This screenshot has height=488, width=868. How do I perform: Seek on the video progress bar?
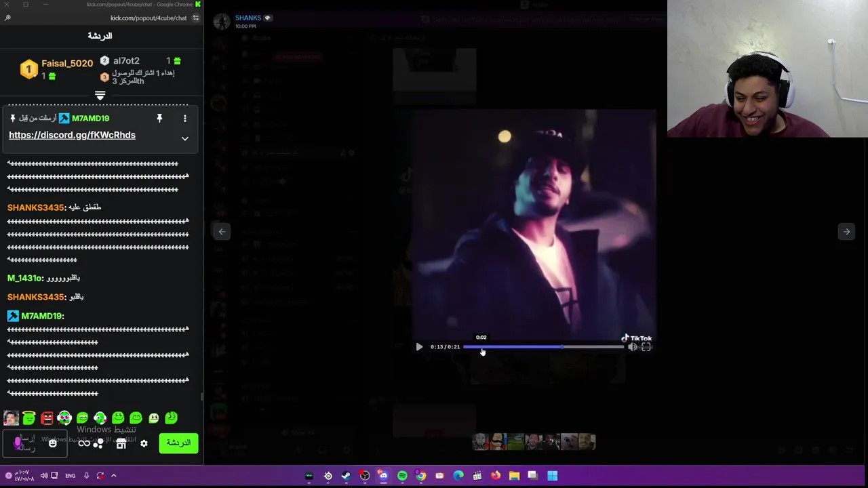pyautogui.click(x=543, y=347)
